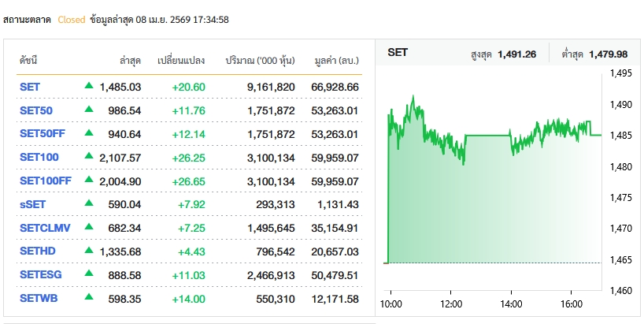Screen dimensions: 644x324
Task: Click the เปลี่ยนแปลง column header
Action: tap(181, 60)
